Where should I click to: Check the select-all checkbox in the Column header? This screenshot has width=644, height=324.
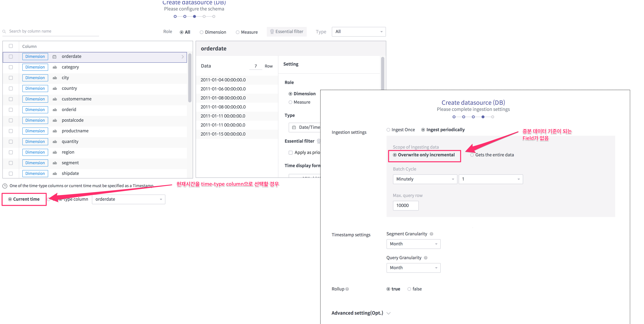coord(11,46)
